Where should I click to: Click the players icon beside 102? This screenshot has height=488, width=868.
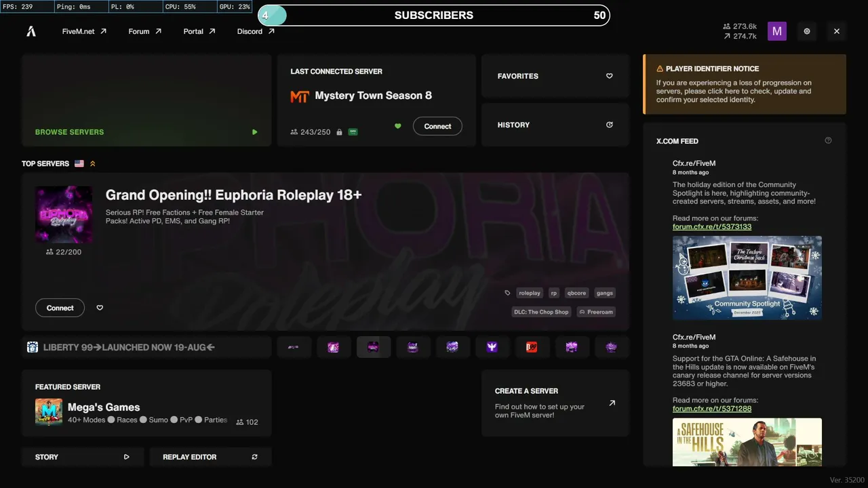pos(240,422)
